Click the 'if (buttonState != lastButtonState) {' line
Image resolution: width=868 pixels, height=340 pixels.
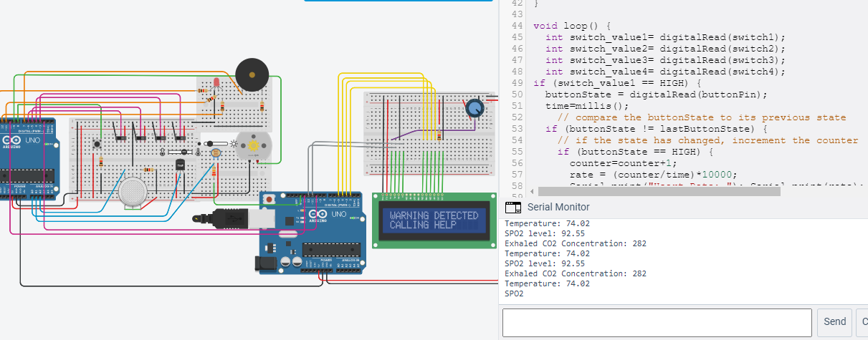point(657,129)
